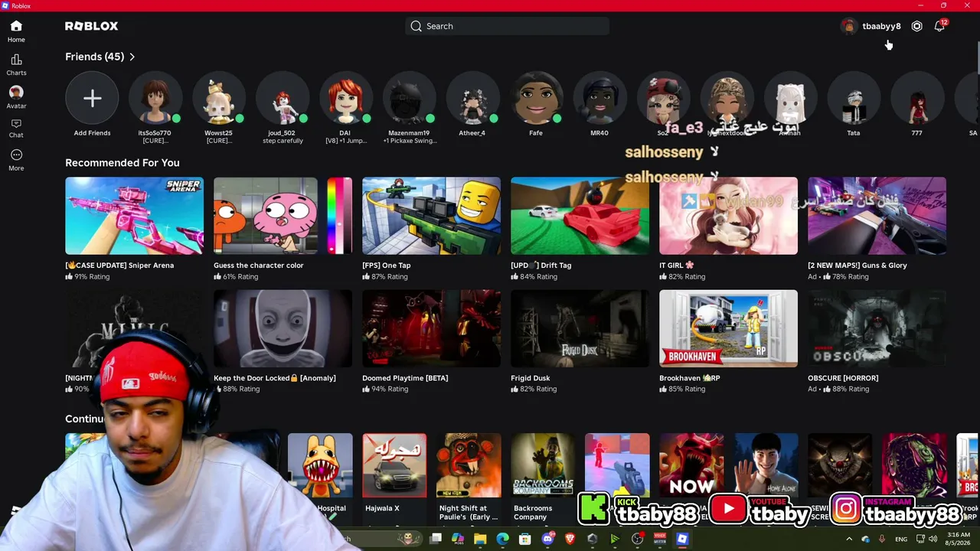
Task: Open the Drift Tag game thumbnail
Action: [x=580, y=216]
